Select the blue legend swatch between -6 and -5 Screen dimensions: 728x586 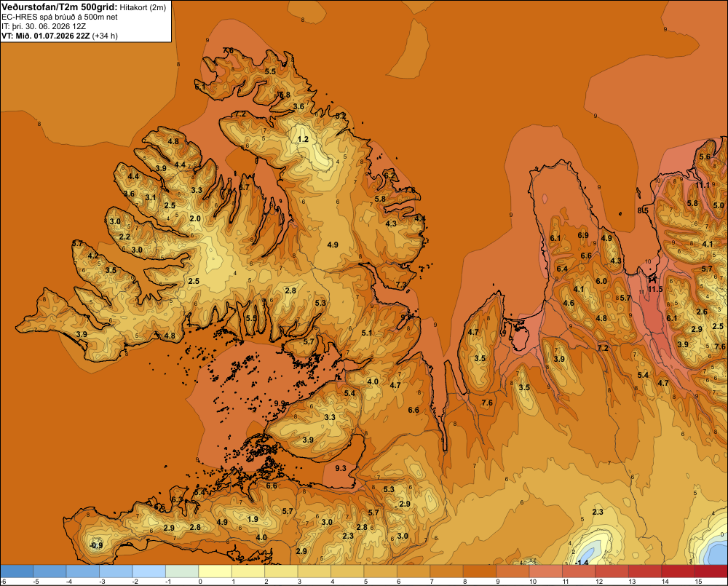pyautogui.click(x=17, y=571)
